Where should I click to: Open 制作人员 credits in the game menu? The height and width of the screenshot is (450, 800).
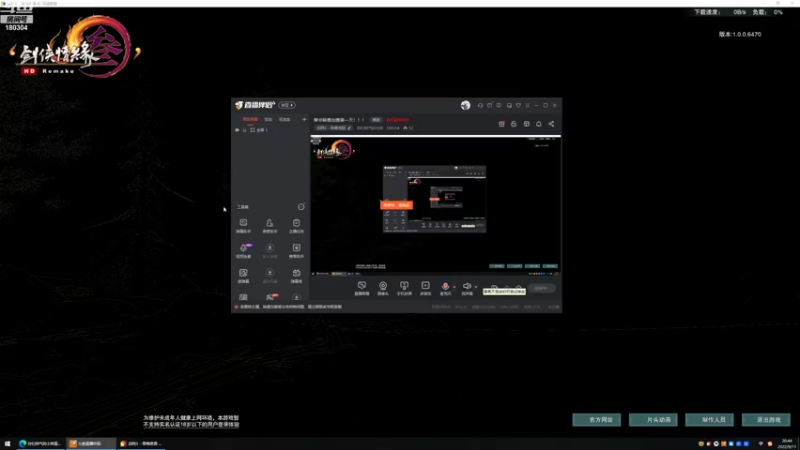coord(709,419)
